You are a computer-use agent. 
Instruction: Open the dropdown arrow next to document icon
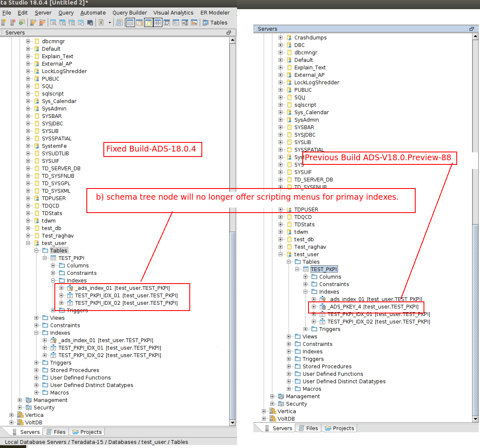point(110,23)
